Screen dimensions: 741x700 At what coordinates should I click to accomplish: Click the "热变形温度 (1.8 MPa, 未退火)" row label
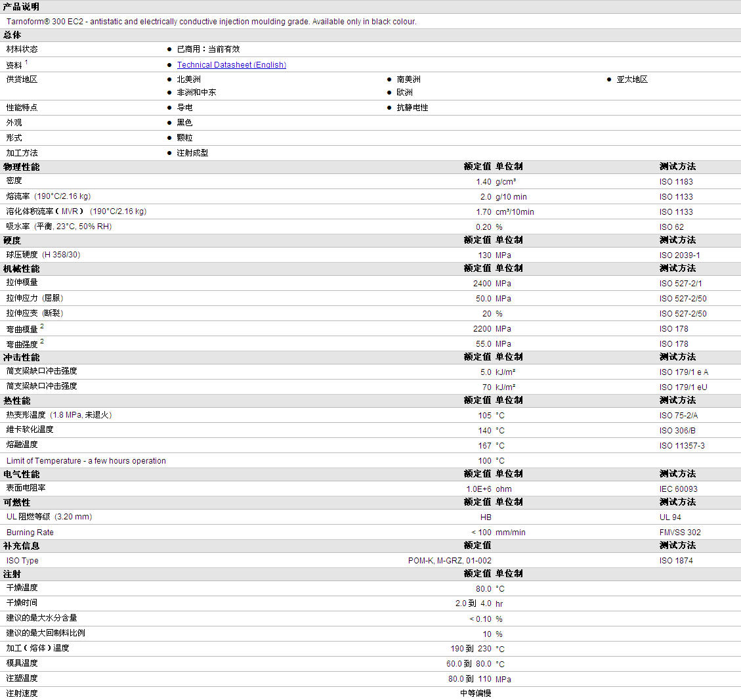click(59, 415)
